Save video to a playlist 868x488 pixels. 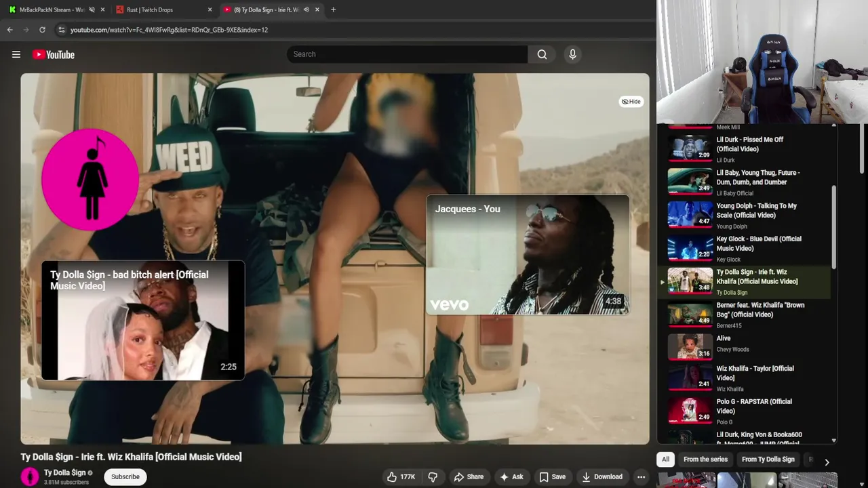coord(552,476)
